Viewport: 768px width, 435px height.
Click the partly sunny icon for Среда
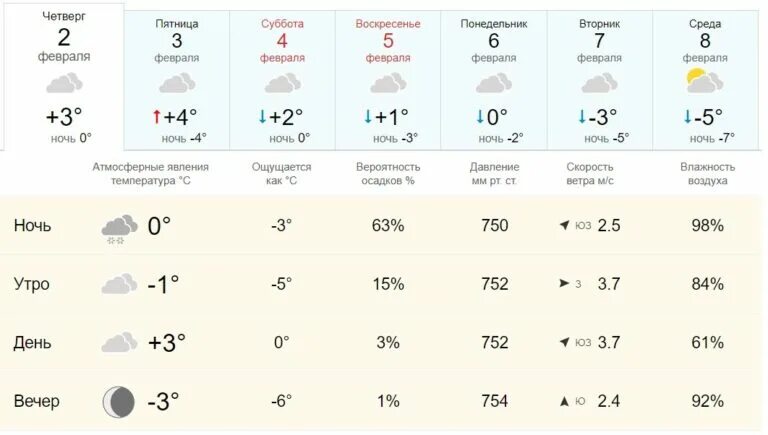704,81
